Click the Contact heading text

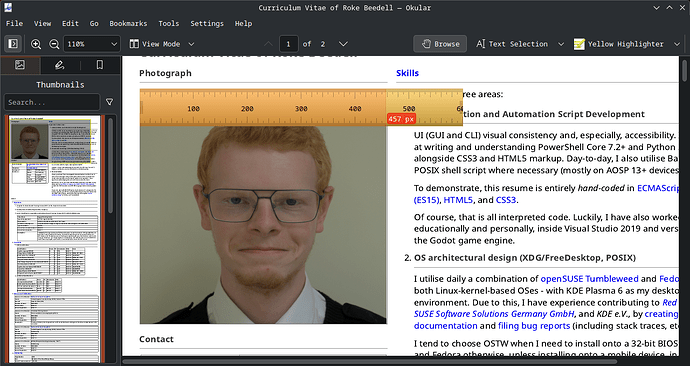tap(156, 339)
